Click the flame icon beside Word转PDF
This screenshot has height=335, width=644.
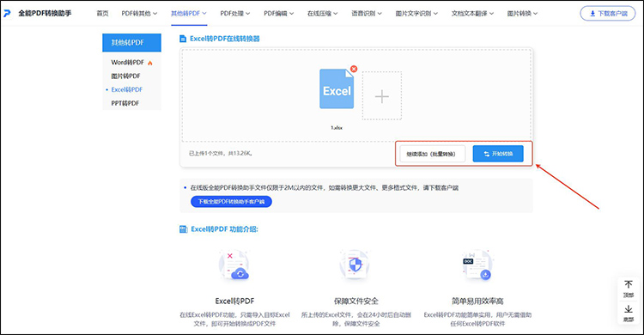point(150,63)
